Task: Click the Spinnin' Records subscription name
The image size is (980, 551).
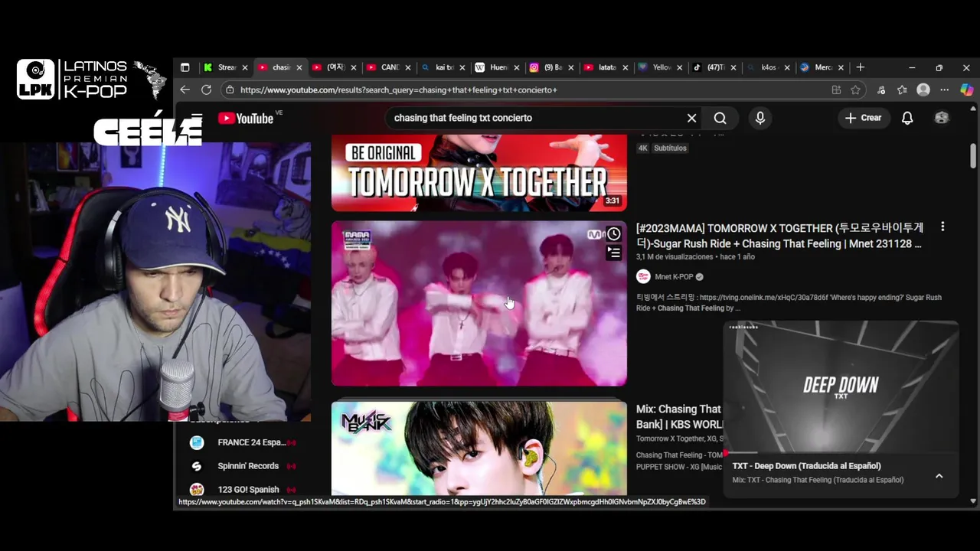Action: (x=248, y=466)
